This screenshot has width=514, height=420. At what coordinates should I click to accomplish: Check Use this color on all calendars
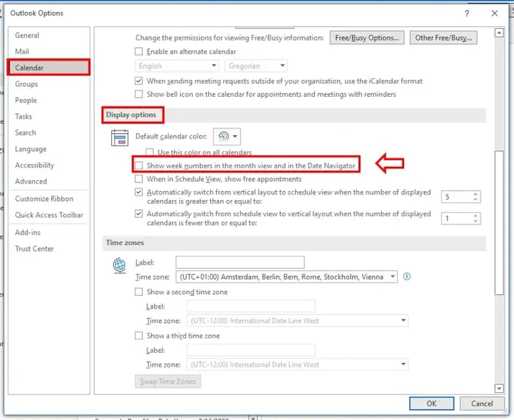150,152
